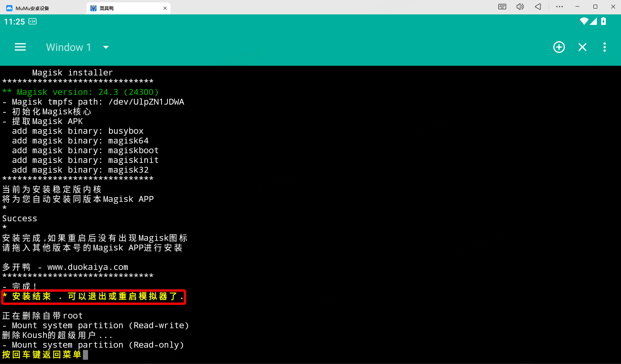The width and height of the screenshot is (621, 364).
Task: Click the battery charging status icon
Action: coord(603,21)
